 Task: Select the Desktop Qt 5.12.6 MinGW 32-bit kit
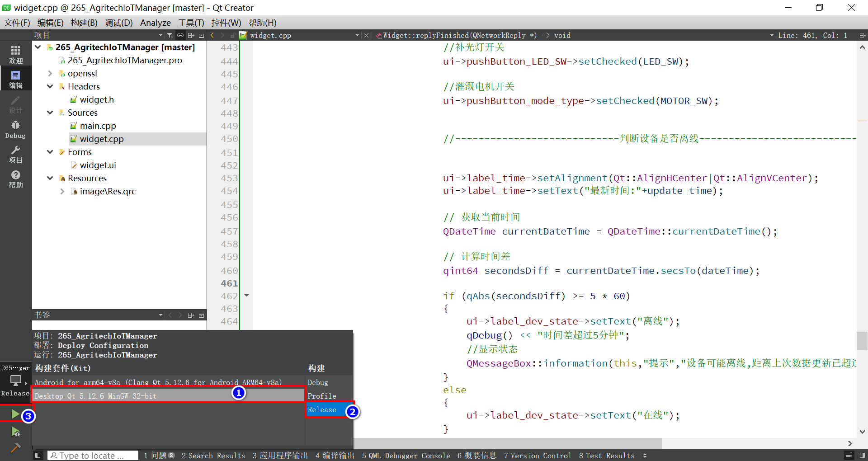click(x=136, y=396)
